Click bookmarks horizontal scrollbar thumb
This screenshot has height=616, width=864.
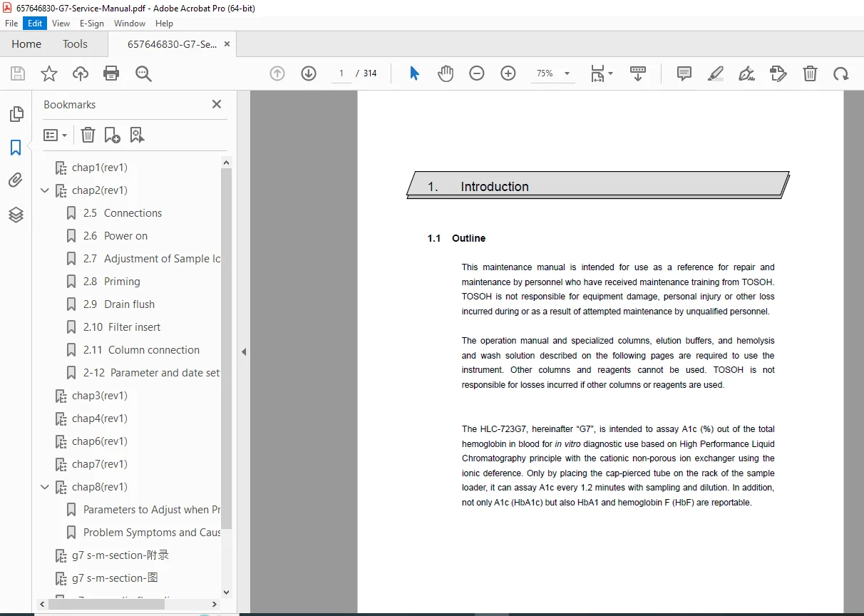tap(108, 604)
